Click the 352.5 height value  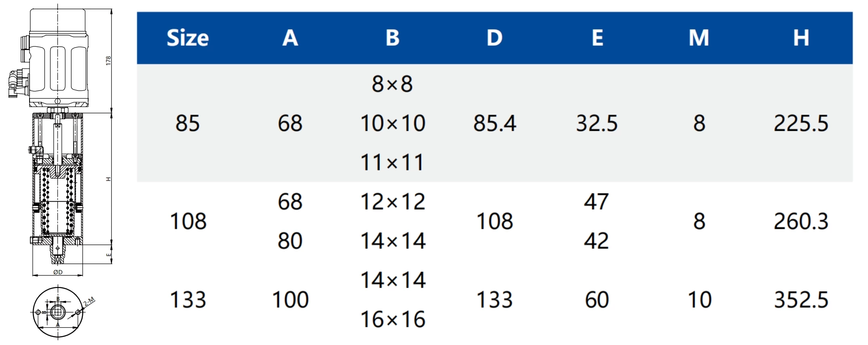pos(801,300)
